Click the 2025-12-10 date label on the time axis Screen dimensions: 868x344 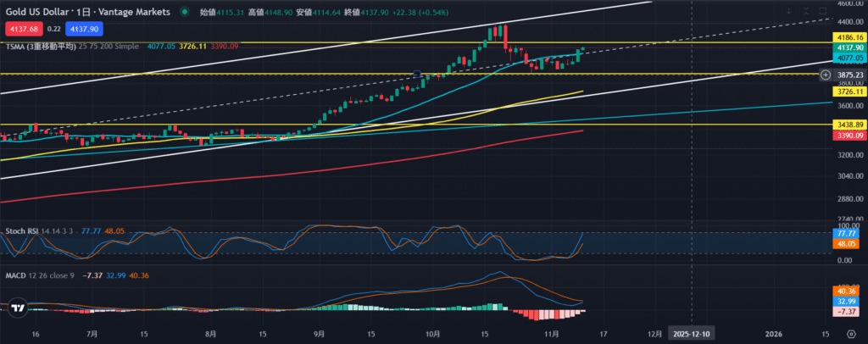(693, 335)
